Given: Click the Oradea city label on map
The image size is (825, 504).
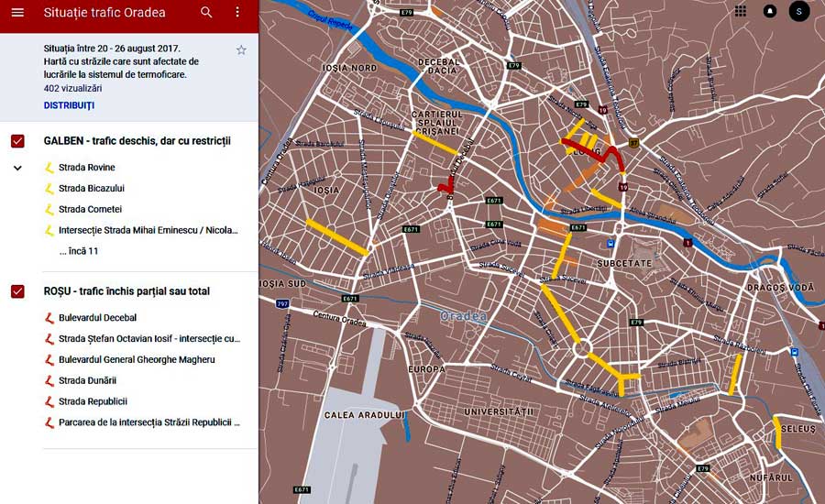Looking at the screenshot, I should click(x=464, y=316).
